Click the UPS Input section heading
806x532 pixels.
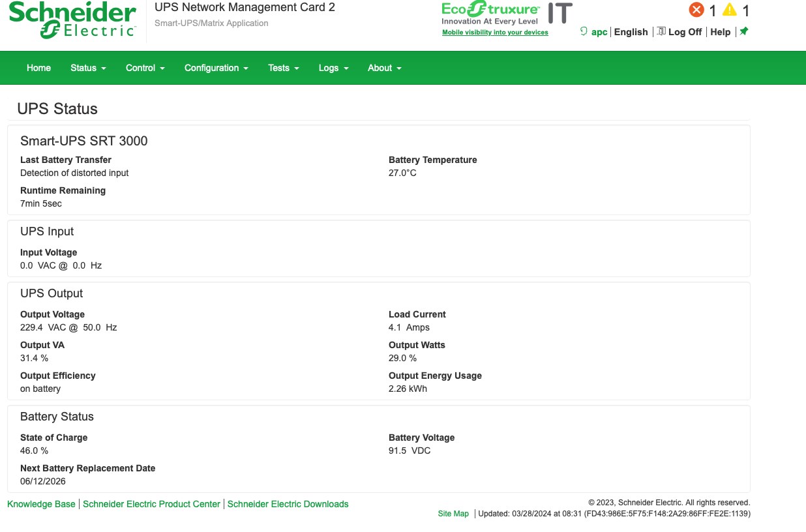point(47,231)
